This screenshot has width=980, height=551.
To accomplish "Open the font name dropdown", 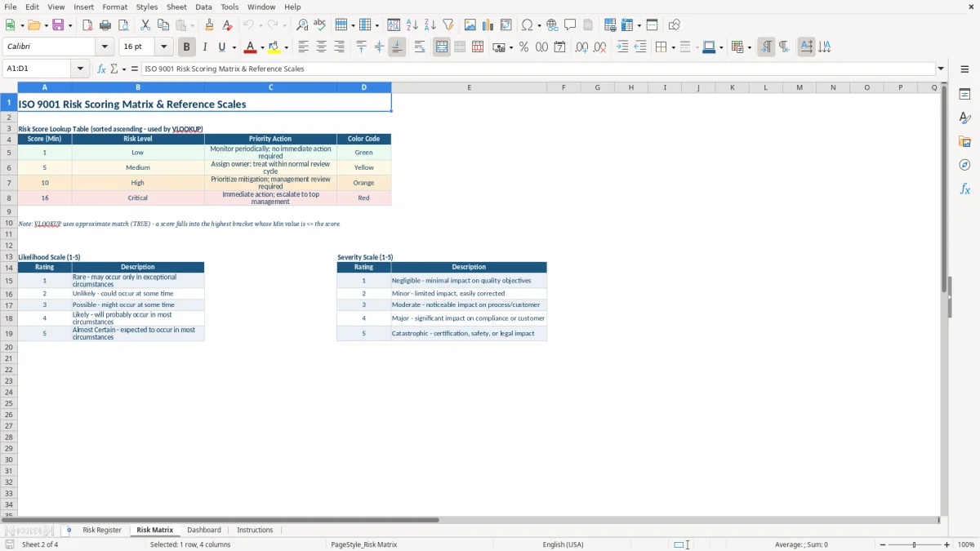I will tap(105, 47).
